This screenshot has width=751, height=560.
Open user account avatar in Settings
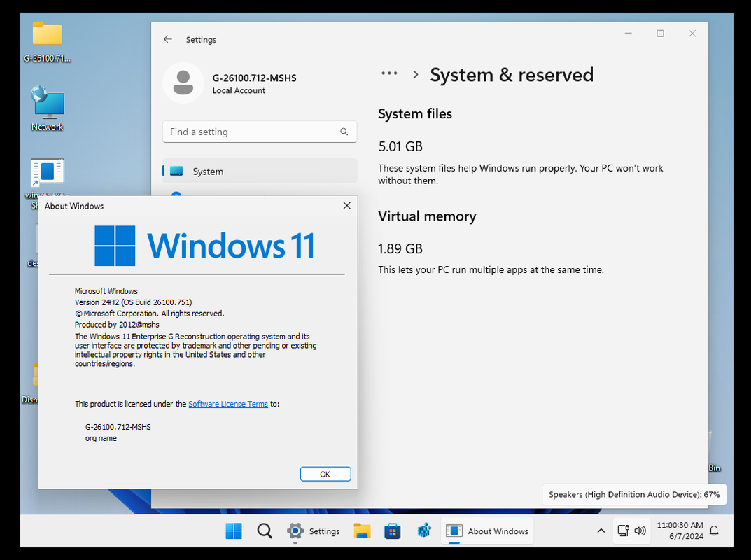183,83
